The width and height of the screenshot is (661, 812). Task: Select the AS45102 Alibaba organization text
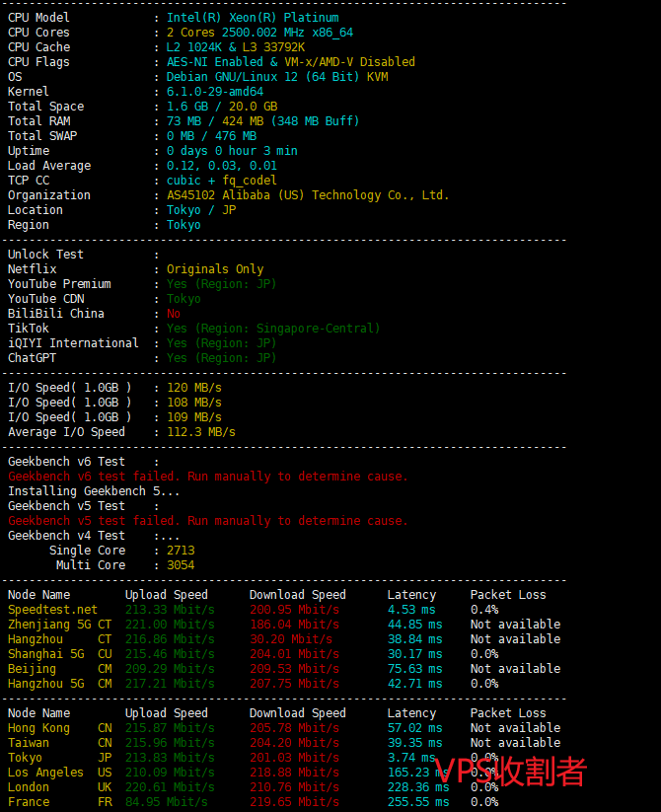tap(308, 195)
